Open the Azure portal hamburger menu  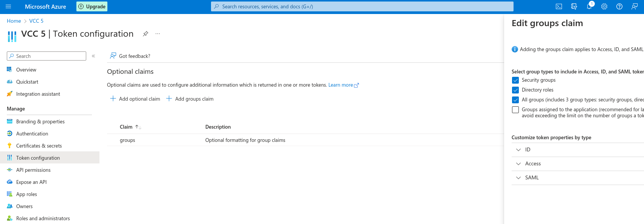pos(8,6)
